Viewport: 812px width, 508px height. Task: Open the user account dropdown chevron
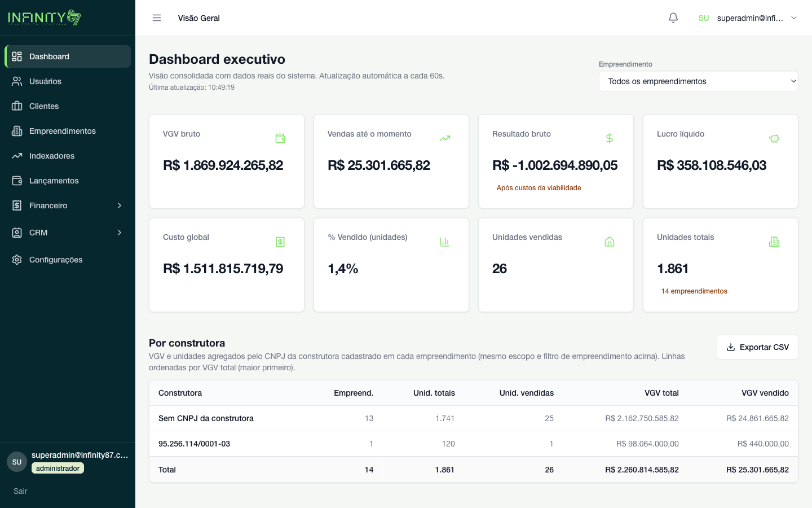tap(794, 18)
